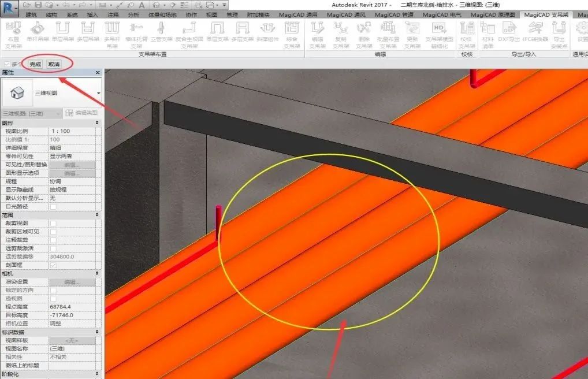The width and height of the screenshot is (588, 379).
Task: Click the HD 支吊架模型精细化 refinement icon
Action: coord(438,30)
